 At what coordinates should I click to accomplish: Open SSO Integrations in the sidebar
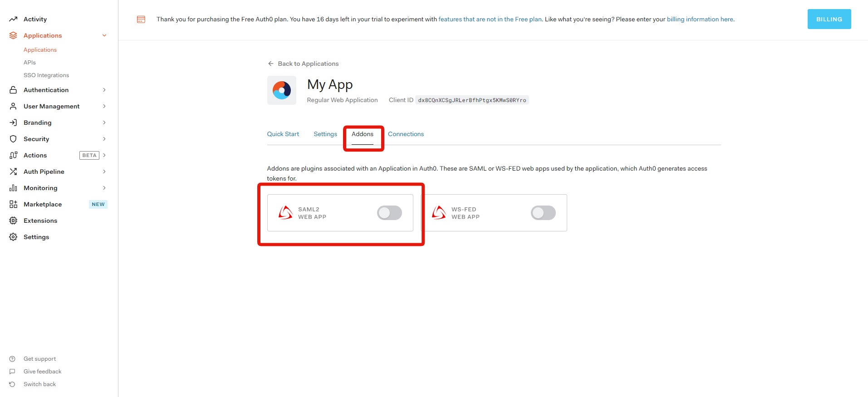click(46, 75)
